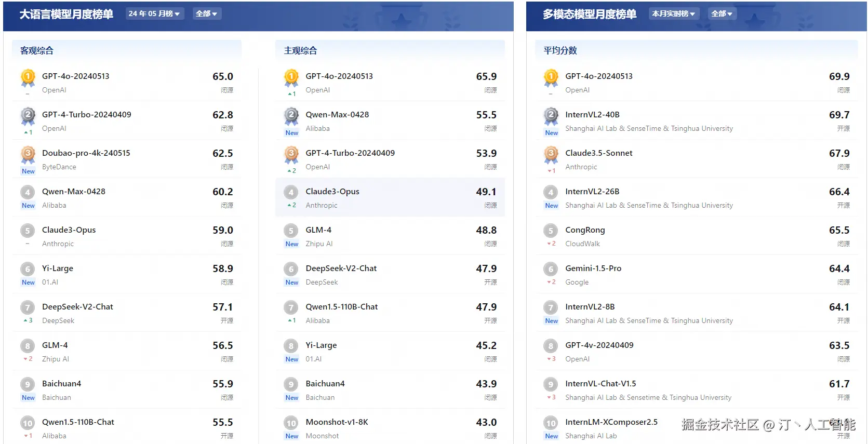The height and width of the screenshot is (444, 868).
Task: Open Qwen-Max-0428 entry in 主观综合 list
Action: [337, 115]
